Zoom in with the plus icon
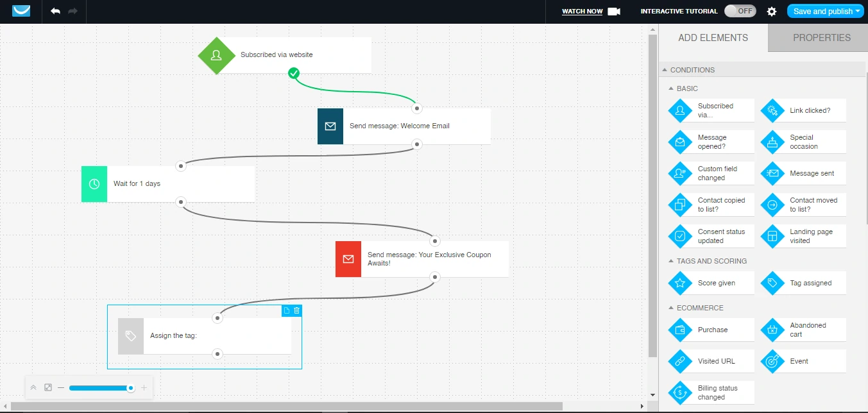The image size is (868, 413). click(144, 387)
